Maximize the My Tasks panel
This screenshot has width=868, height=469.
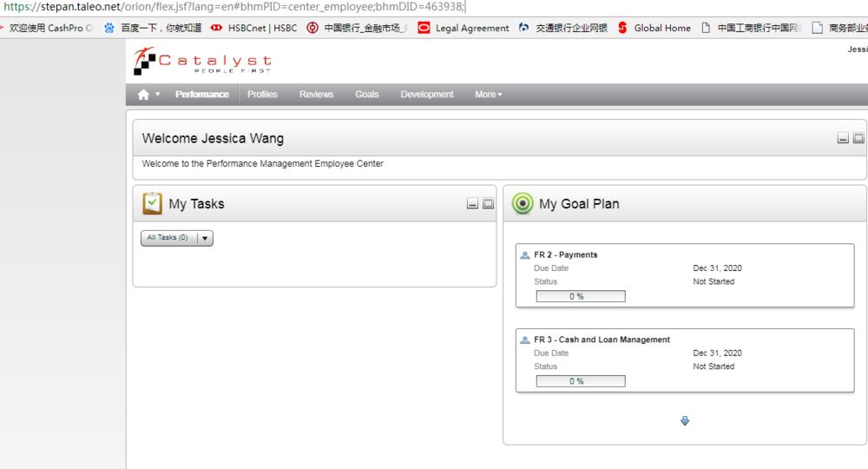pos(488,203)
